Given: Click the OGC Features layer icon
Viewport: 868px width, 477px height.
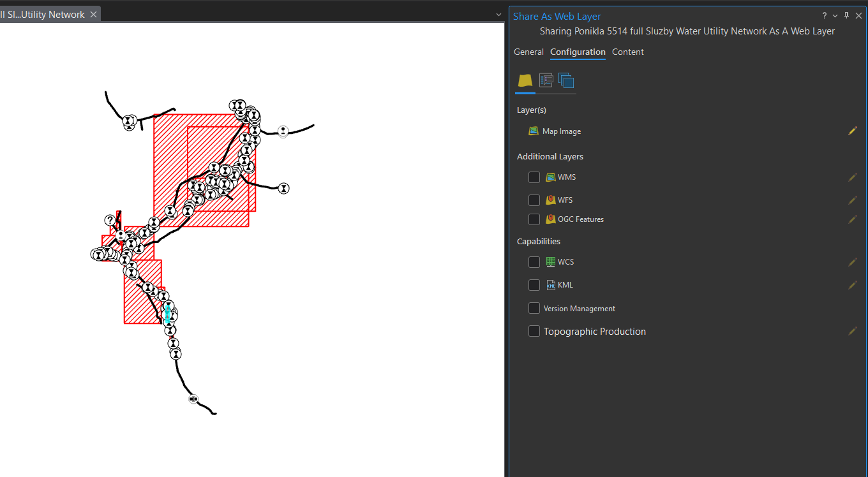Looking at the screenshot, I should 551,219.
